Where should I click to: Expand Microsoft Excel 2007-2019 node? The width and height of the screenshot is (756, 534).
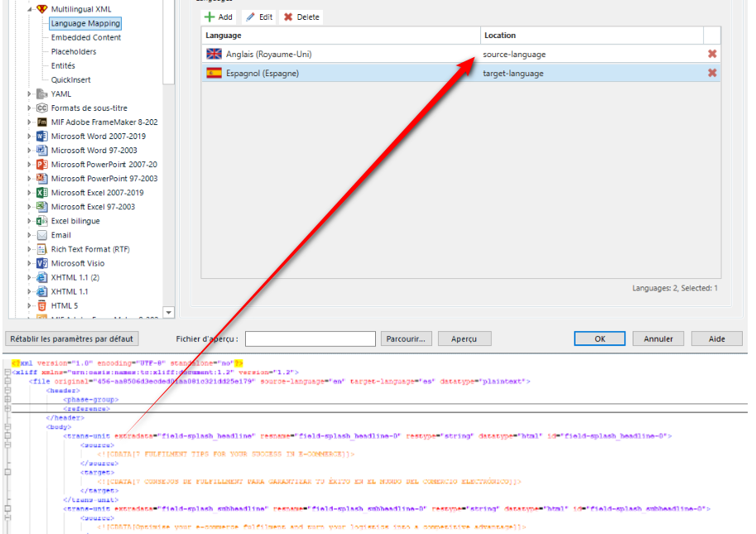tap(29, 192)
